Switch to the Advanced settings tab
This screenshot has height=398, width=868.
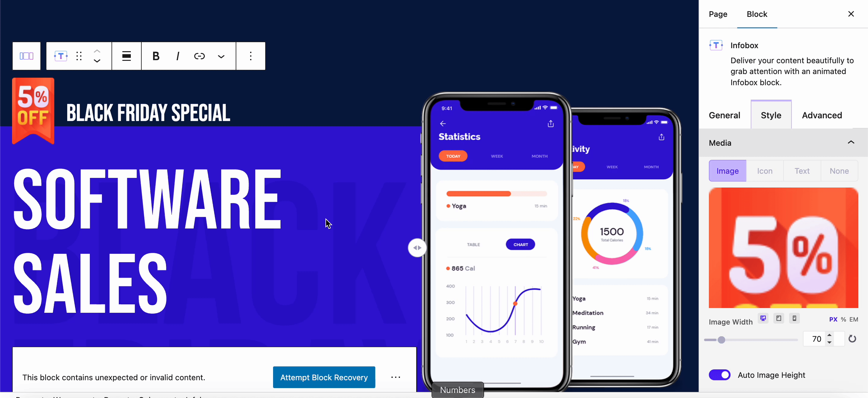822,115
